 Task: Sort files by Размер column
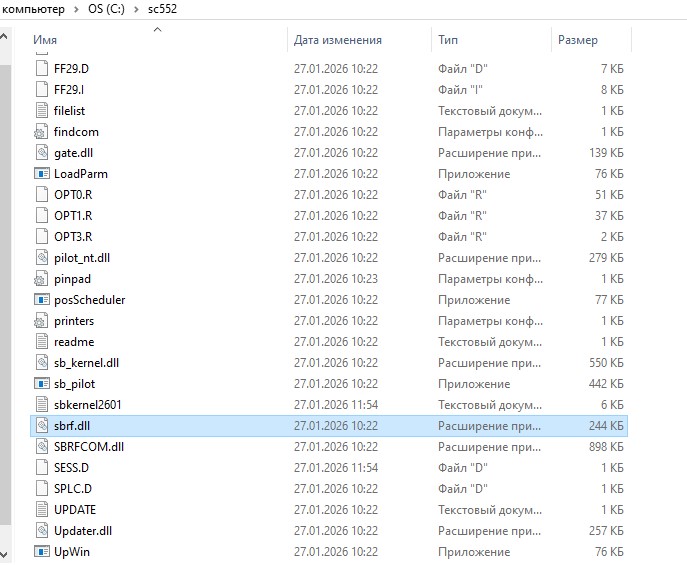tap(578, 40)
